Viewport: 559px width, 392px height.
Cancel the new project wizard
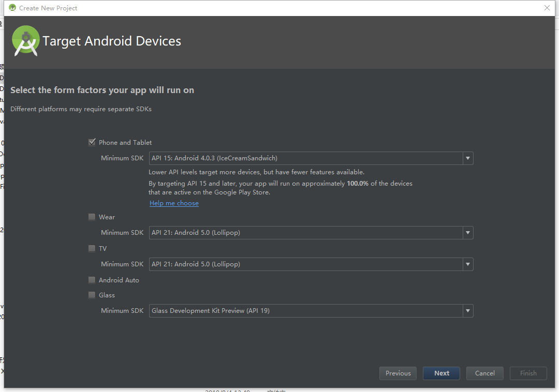coord(485,373)
